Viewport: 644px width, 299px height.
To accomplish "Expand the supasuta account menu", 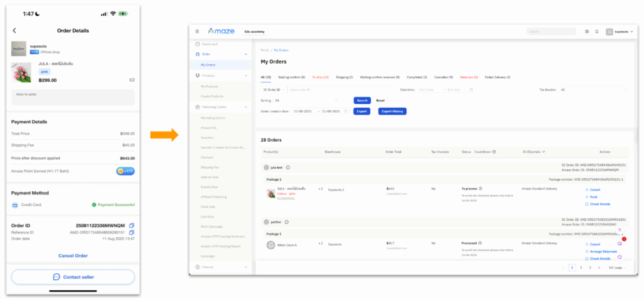I will pyautogui.click(x=619, y=31).
